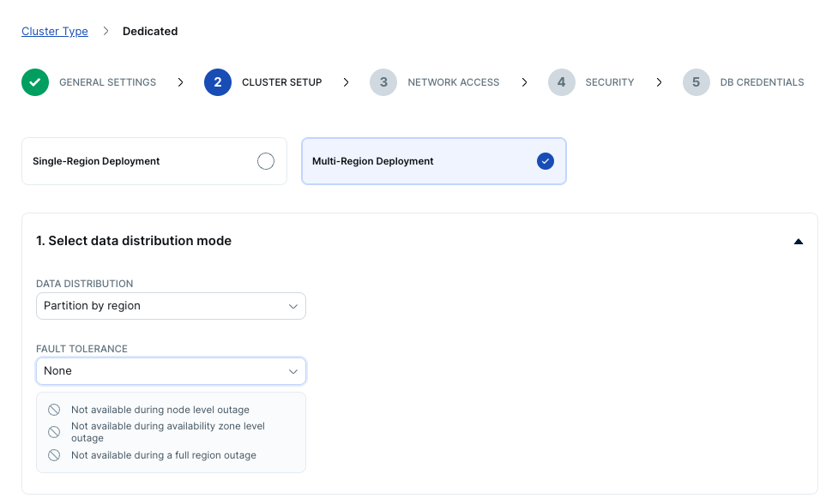
Task: Click the Fault Tolerance dropdown chevron arrow
Action: click(x=292, y=371)
